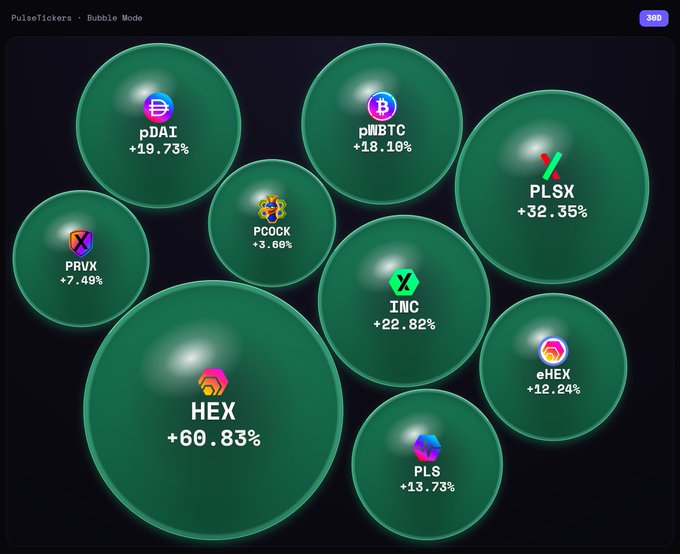
Task: Click the +60.83% change value
Action: [x=214, y=438]
